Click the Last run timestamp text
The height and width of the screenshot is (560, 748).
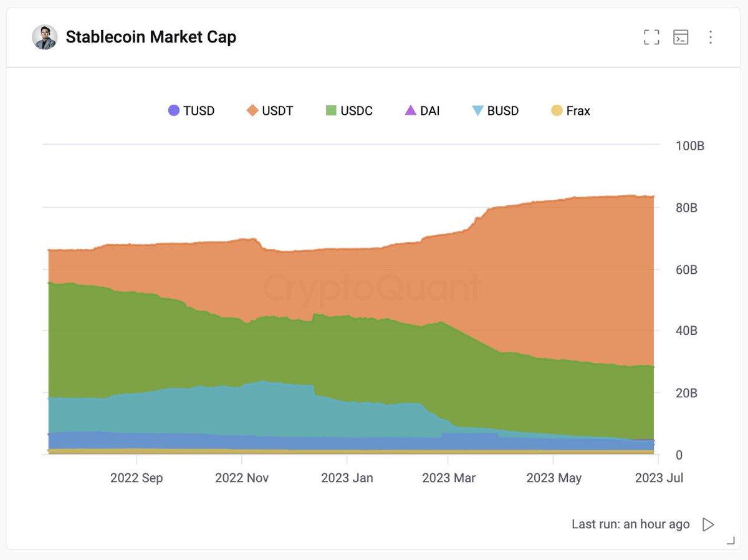pos(631,524)
